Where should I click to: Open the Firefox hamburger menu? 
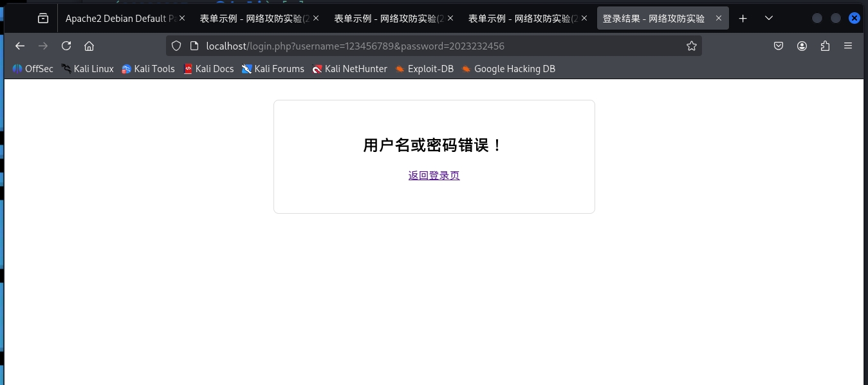(x=848, y=46)
